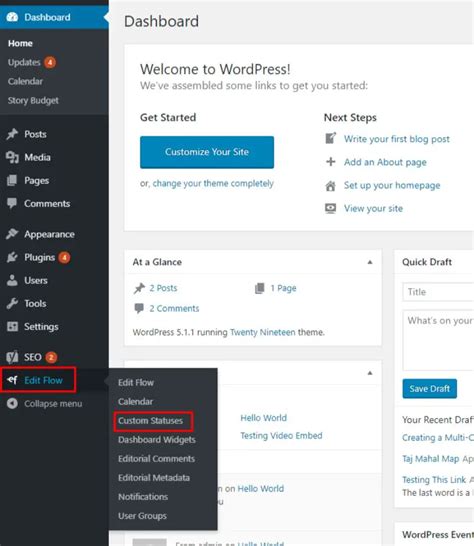Click the edit icon beside Write your first blog post
Screen dimensions: 474x546
point(331,138)
